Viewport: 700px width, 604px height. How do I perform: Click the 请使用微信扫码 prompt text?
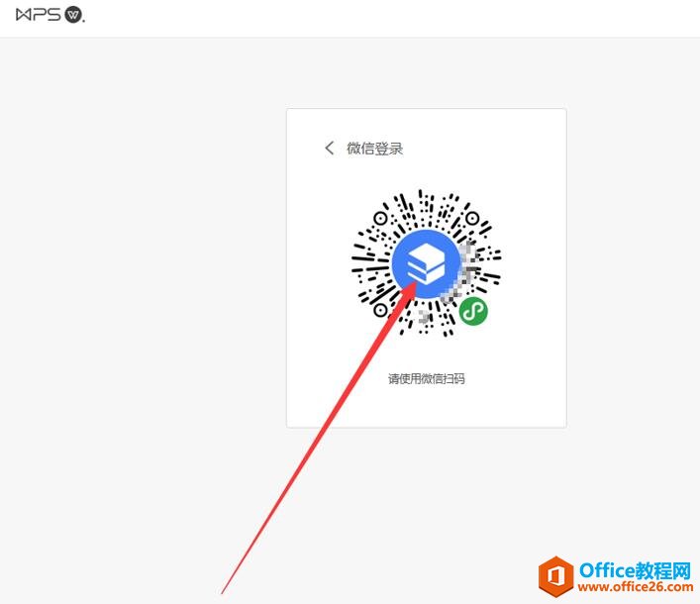(427, 378)
